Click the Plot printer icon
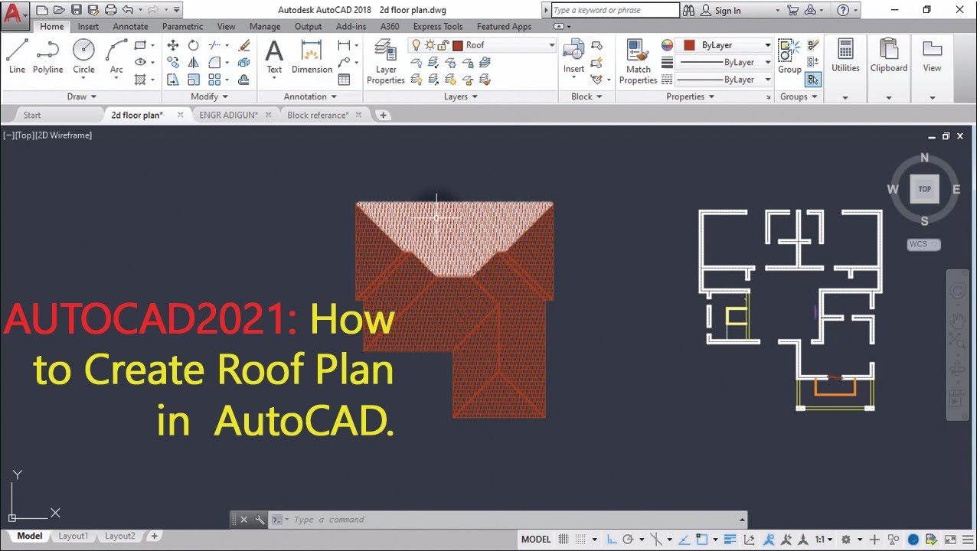Image resolution: width=980 pixels, height=551 pixels. (110, 10)
